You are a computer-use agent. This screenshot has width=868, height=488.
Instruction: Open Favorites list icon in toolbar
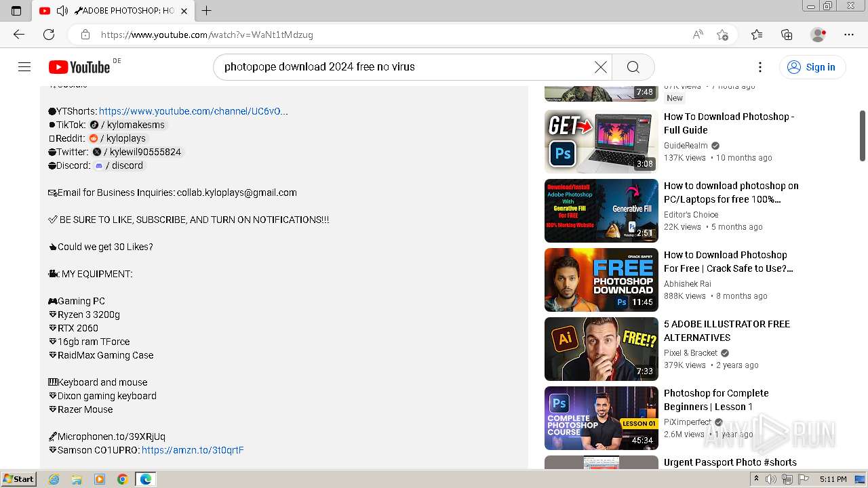click(x=757, y=35)
